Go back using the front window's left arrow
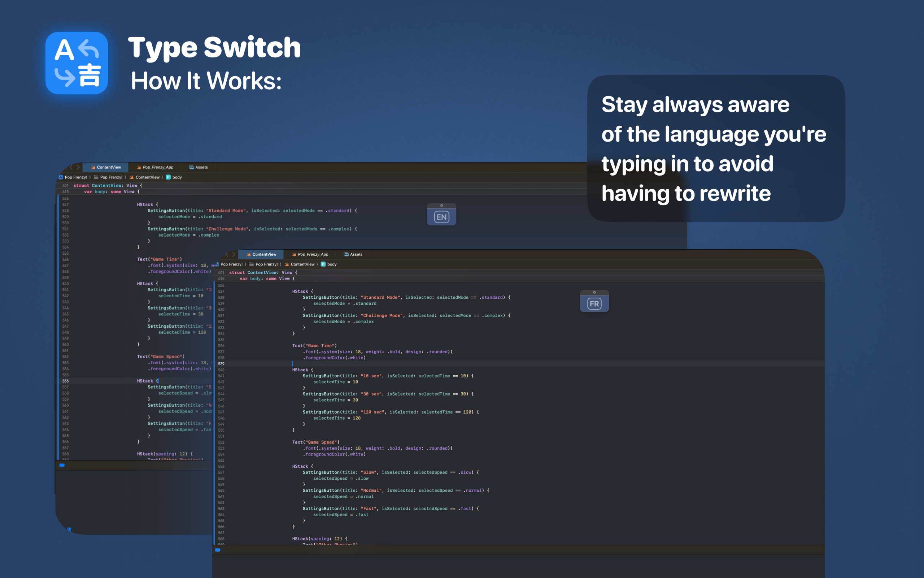Image resolution: width=924 pixels, height=578 pixels. 226,254
